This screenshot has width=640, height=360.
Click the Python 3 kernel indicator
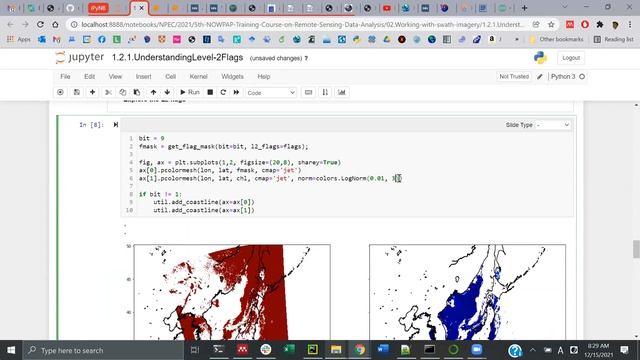(568, 76)
